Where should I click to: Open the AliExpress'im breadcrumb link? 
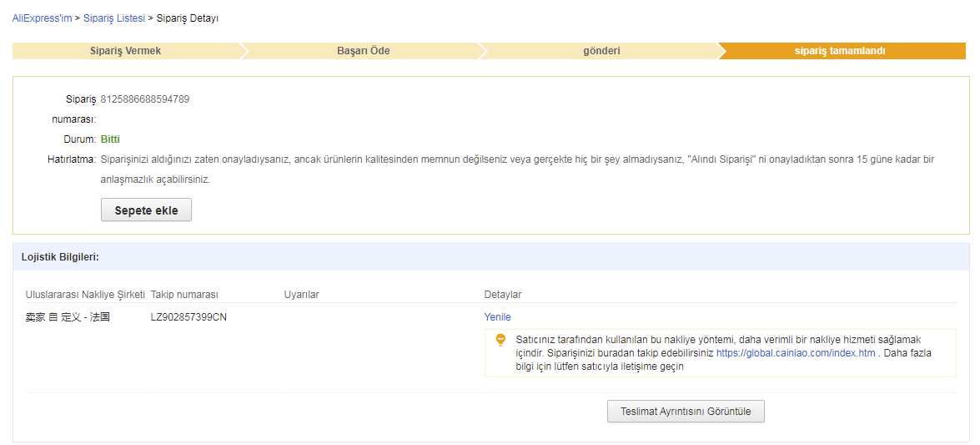coord(42,18)
